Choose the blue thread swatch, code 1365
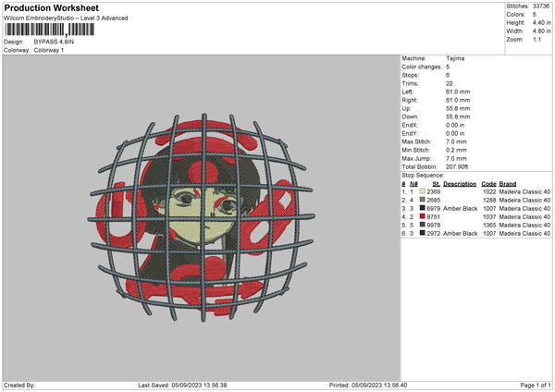 click(x=422, y=225)
